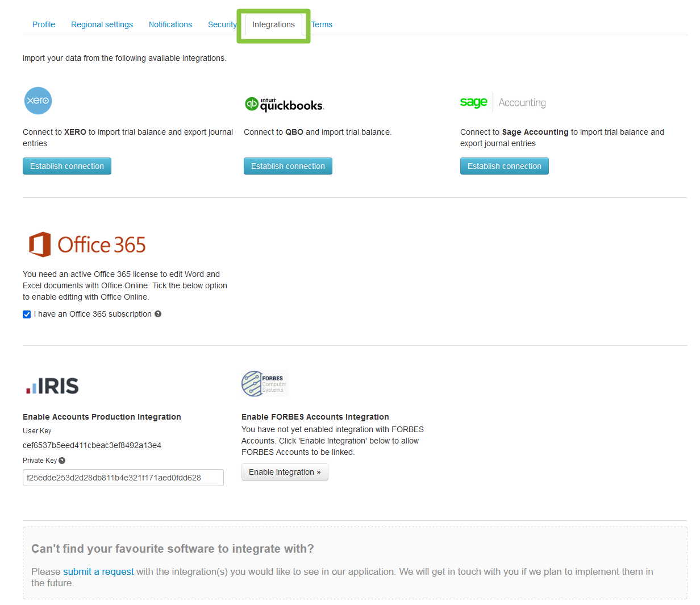Click the Intuit QuickBooks logo

pos(284,104)
